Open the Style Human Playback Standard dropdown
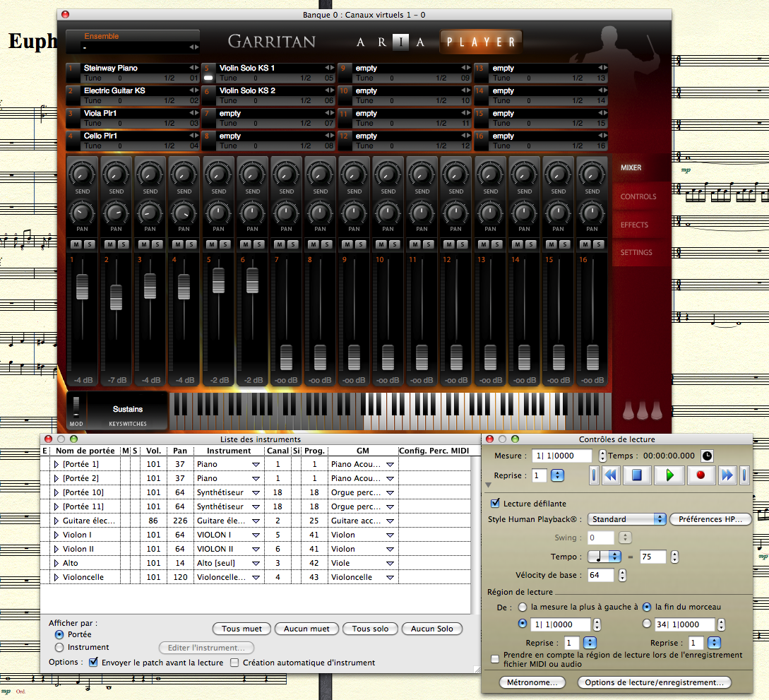The height and width of the screenshot is (700, 769). click(x=627, y=519)
